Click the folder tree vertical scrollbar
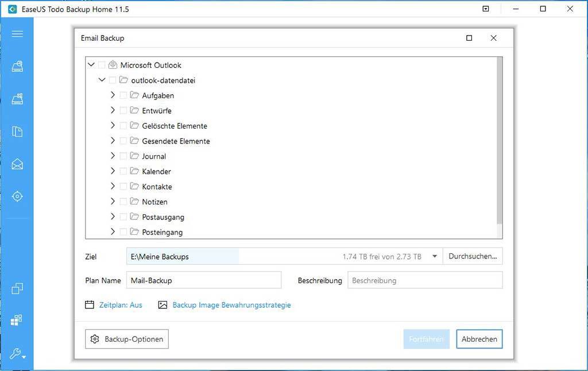The height and width of the screenshot is (371, 588). [500, 141]
